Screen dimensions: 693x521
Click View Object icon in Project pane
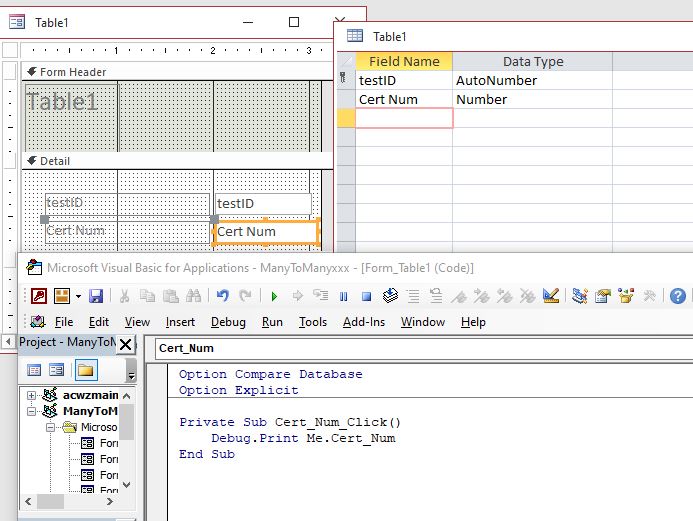point(56,370)
